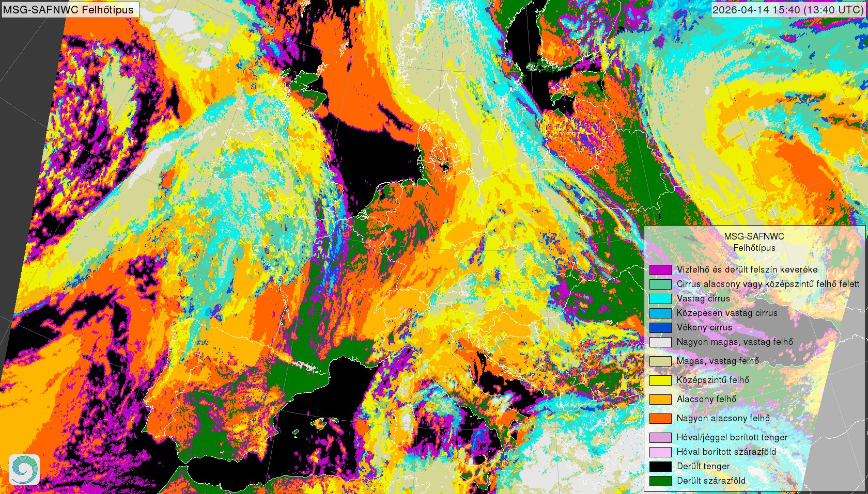Click the Derült szárazföld legend label
Viewport: 868px width, 494px height.
pos(711,481)
